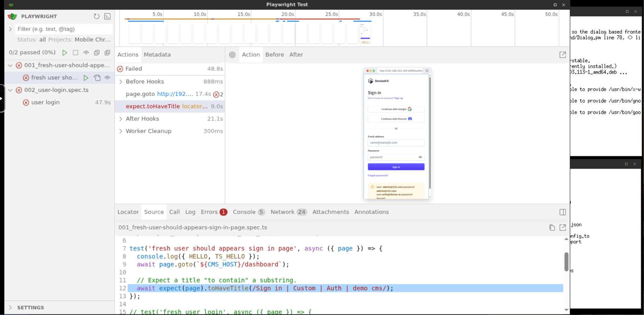Open the Errors tab
The image size is (644, 315).
click(209, 212)
